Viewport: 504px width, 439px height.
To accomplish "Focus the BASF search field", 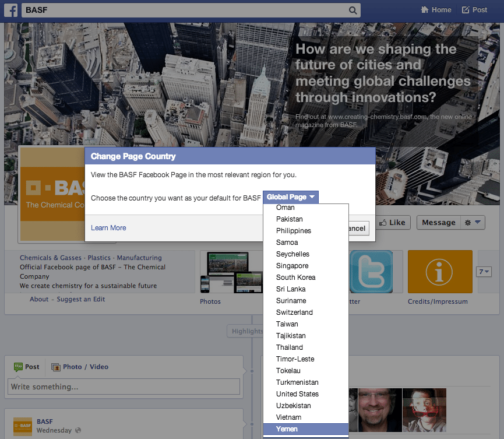I will tap(191, 10).
